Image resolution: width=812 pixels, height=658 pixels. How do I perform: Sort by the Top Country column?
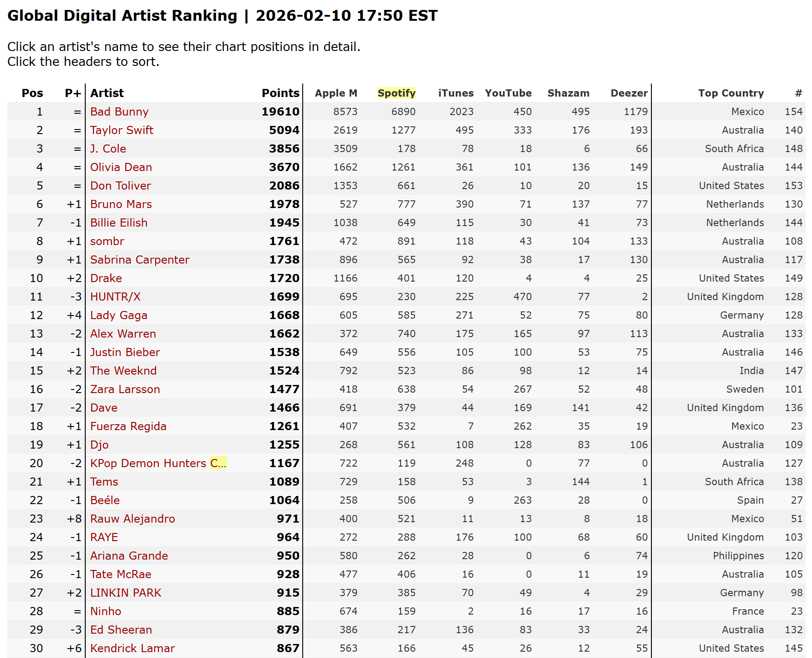[730, 93]
